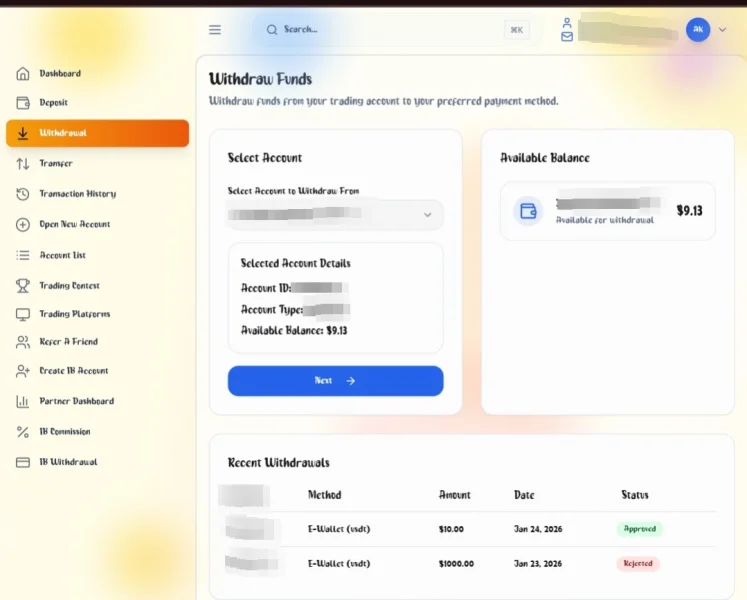Image resolution: width=747 pixels, height=600 pixels.
Task: Click the Jan 24, 2026 date cell
Action: 538,529
